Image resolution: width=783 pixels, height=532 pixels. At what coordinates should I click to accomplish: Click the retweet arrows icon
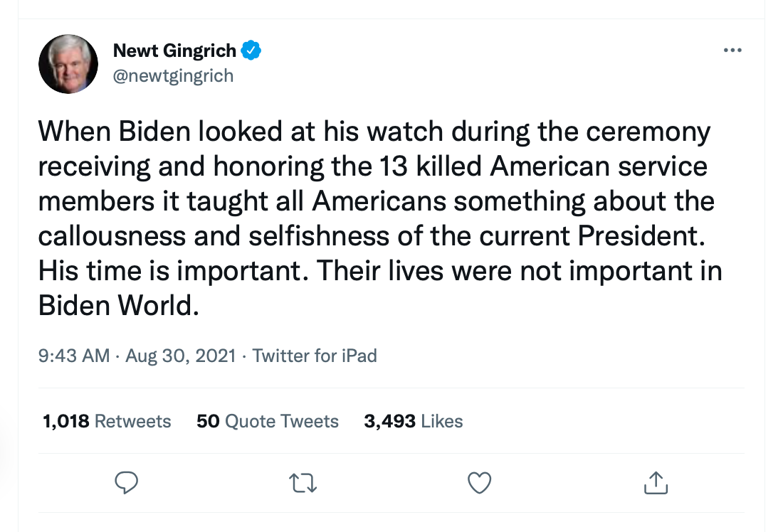pyautogui.click(x=304, y=484)
